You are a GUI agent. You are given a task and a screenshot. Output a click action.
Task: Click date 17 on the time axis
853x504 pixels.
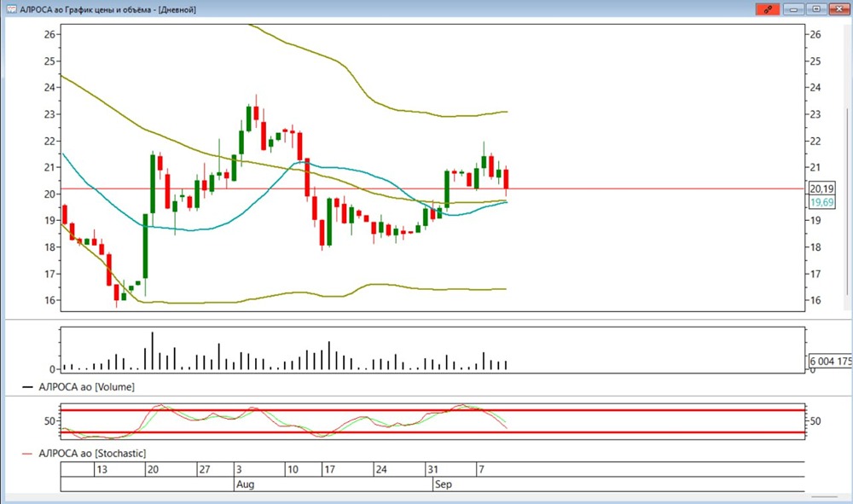[x=329, y=469]
